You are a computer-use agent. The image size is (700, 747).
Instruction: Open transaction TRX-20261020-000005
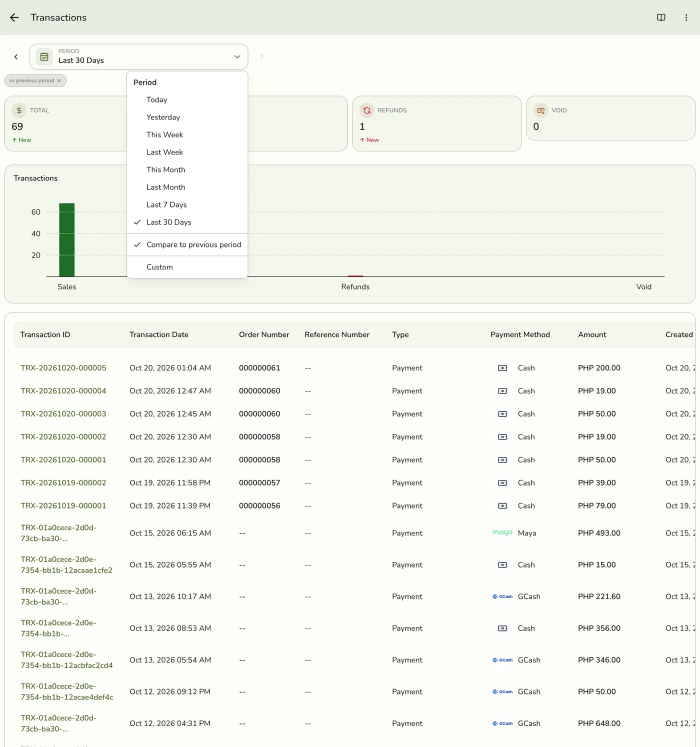[x=63, y=368]
